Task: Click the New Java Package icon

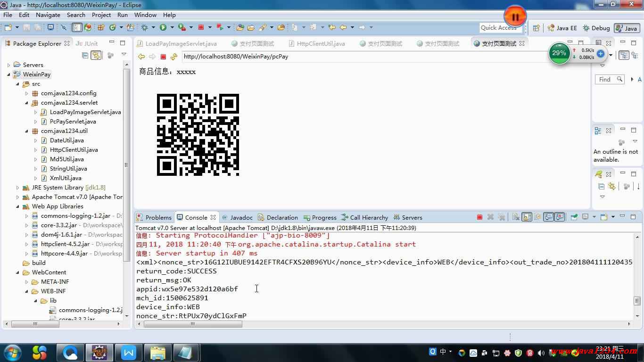Action: (101, 27)
